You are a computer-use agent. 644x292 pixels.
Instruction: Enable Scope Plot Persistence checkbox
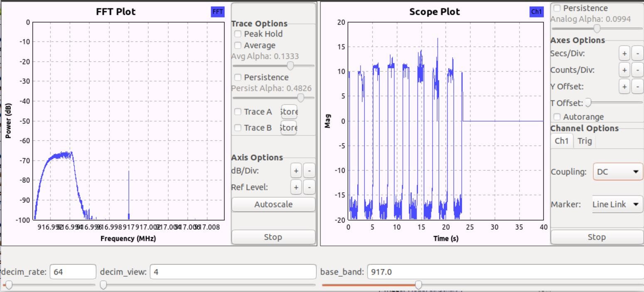[557, 8]
